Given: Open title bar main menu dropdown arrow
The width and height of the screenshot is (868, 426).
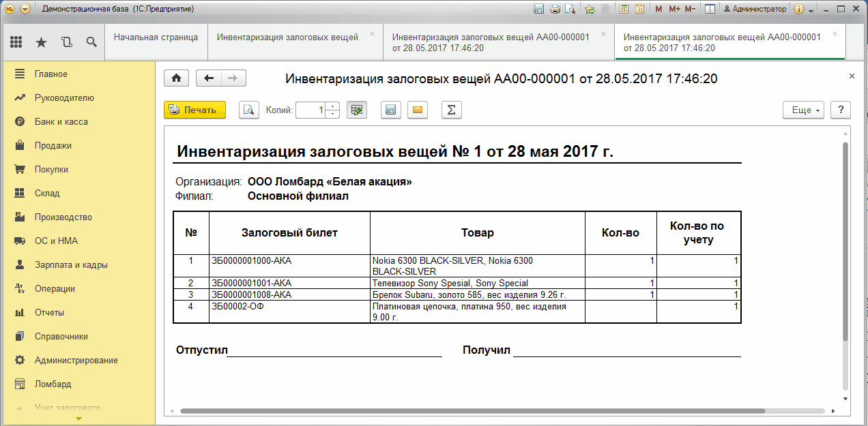Looking at the screenshot, I should [25, 10].
